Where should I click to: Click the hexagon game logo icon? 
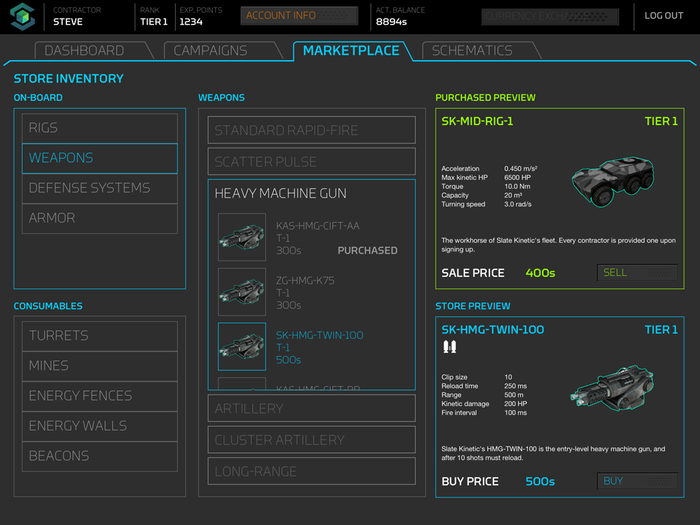coord(22,17)
